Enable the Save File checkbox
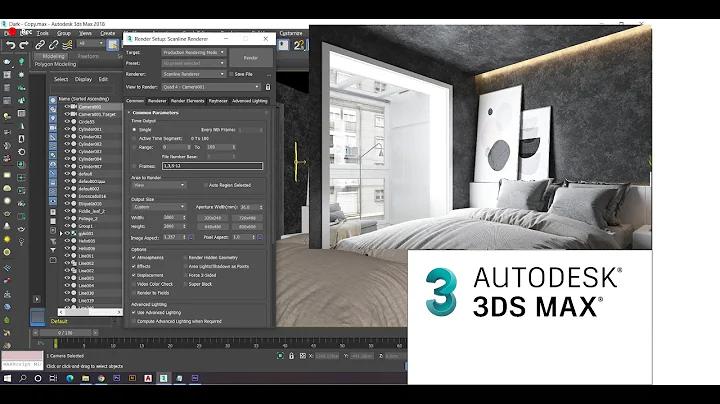The height and width of the screenshot is (404, 720). [231, 74]
